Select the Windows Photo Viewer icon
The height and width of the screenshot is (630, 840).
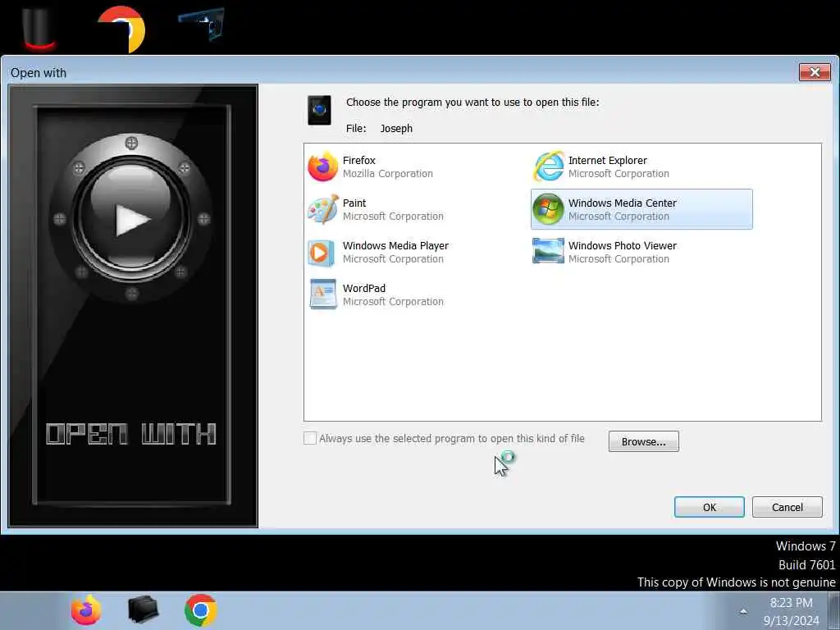pyautogui.click(x=548, y=251)
